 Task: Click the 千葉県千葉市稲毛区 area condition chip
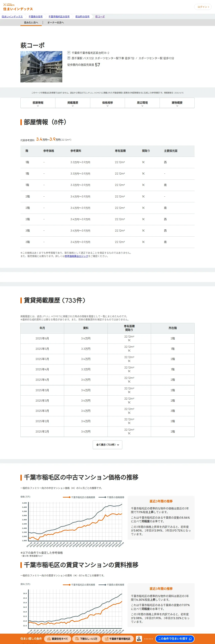(x=117, y=638)
